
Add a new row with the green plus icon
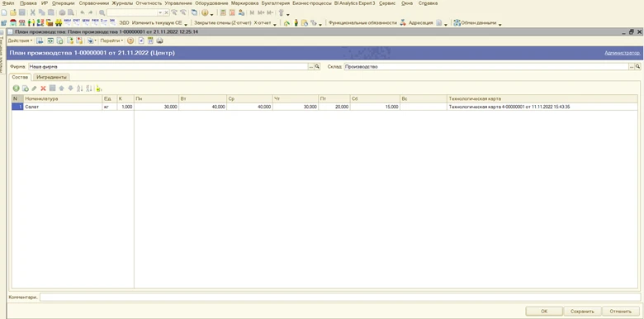click(16, 88)
